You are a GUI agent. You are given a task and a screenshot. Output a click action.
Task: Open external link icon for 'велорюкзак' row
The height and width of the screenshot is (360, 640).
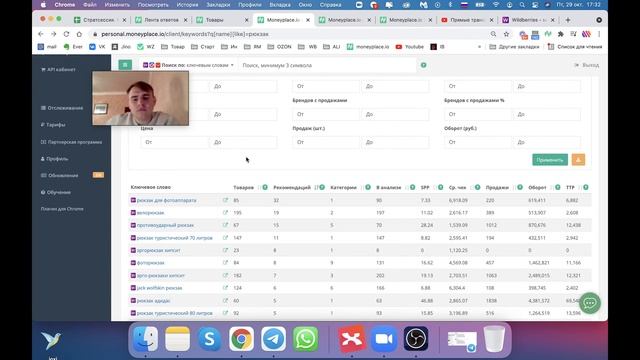pyautogui.click(x=225, y=213)
